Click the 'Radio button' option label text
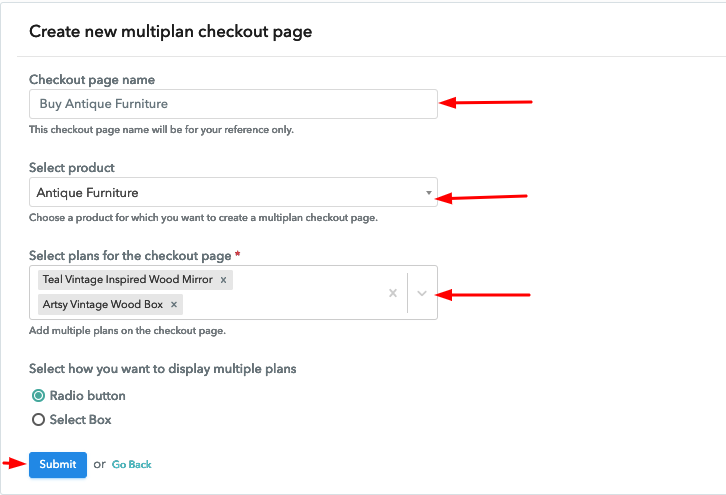Viewport: 726px width, 495px height. coord(88,396)
